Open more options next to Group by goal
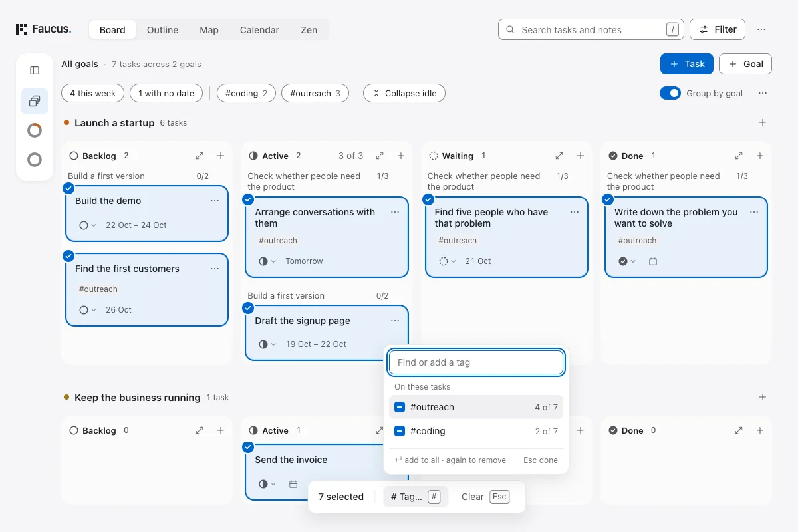Image resolution: width=798 pixels, height=532 pixels. [x=763, y=93]
